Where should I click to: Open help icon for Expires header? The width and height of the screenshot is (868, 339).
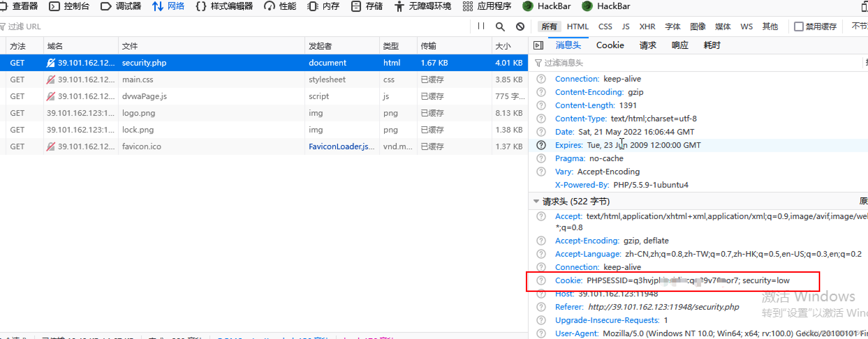541,145
